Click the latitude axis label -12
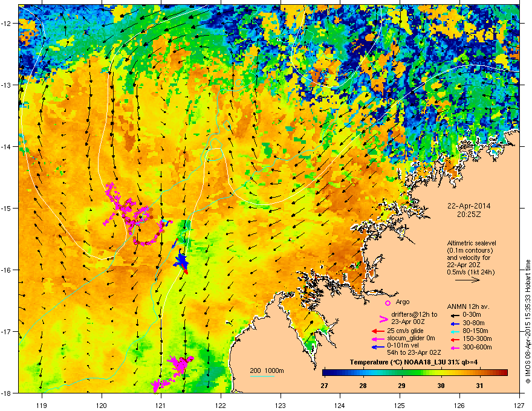Screen dimensions: 532x411 point(7,24)
